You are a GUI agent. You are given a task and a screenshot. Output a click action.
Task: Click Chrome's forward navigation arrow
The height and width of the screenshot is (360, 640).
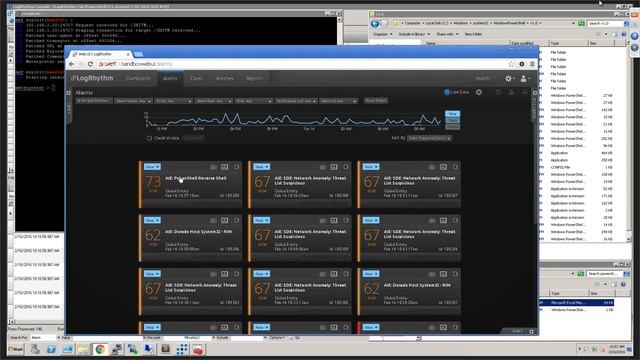click(81, 64)
